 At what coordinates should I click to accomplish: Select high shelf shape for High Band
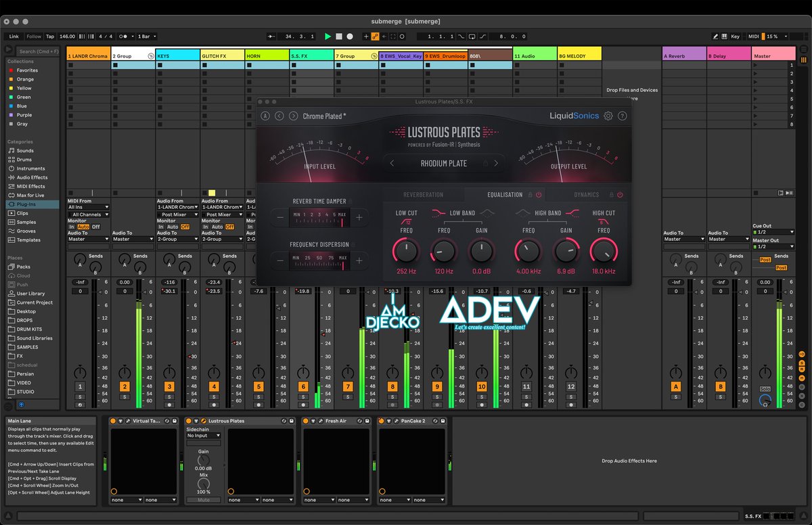pos(573,212)
